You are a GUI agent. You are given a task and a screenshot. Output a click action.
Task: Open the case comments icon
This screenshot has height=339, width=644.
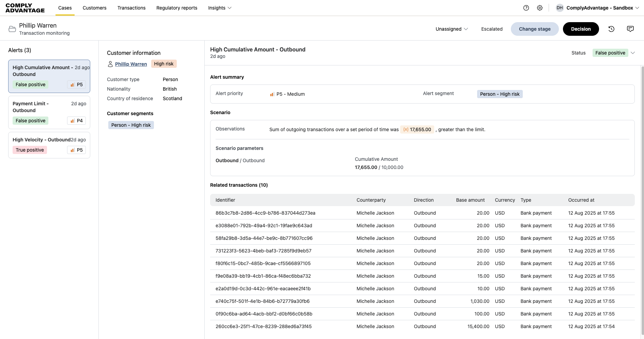[x=630, y=29]
